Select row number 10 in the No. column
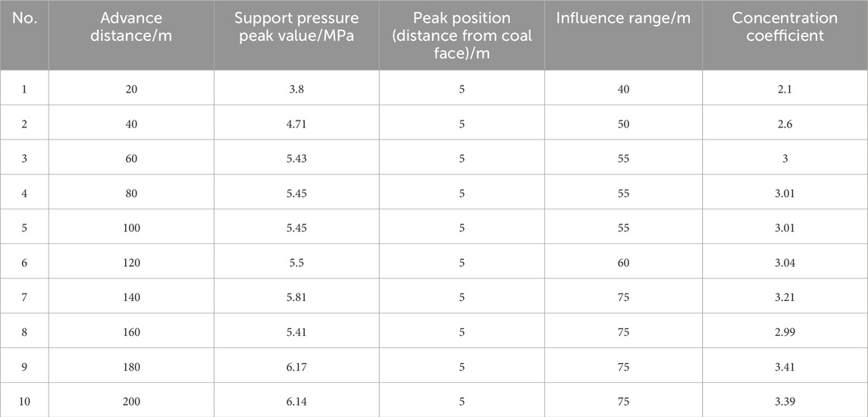The width and height of the screenshot is (868, 417). pos(24,398)
